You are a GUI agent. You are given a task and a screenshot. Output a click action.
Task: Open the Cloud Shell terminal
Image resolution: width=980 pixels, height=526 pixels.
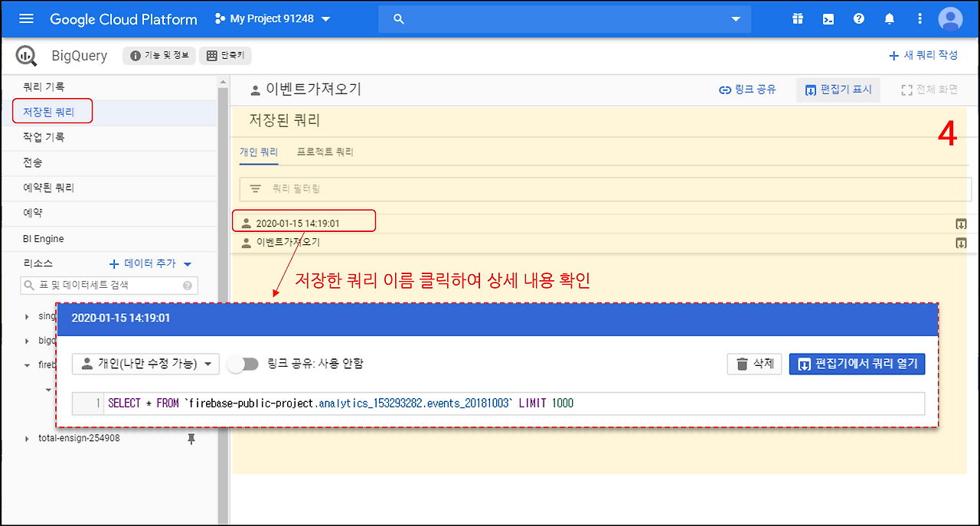coord(828,18)
